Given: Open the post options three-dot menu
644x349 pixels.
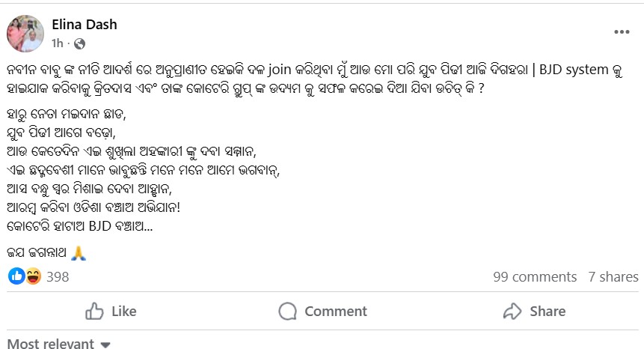Looking at the screenshot, I should pyautogui.click(x=622, y=33).
